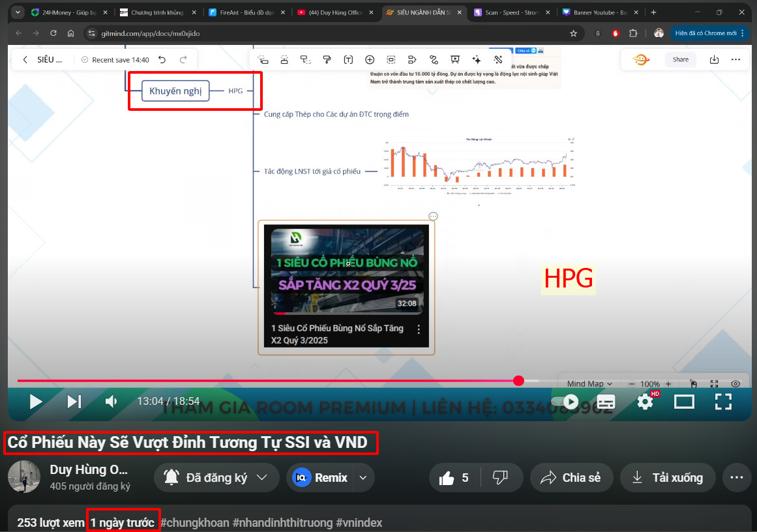
Task: Mute the video volume
Action: coord(111,402)
